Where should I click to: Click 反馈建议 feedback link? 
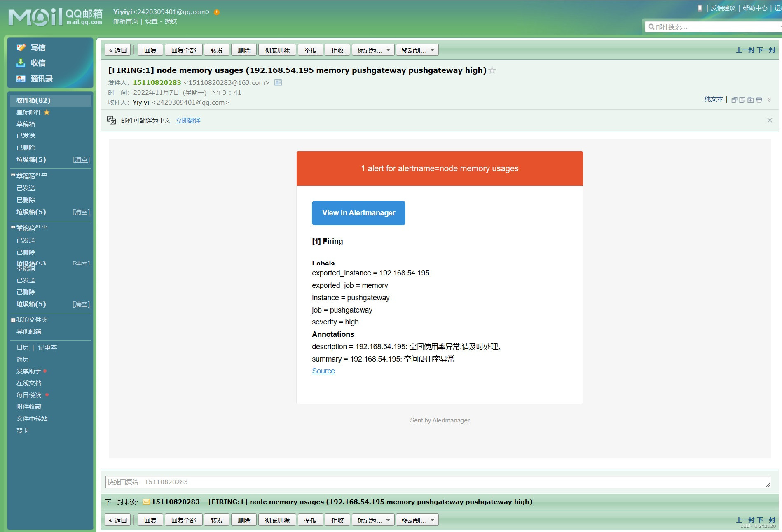pos(723,8)
